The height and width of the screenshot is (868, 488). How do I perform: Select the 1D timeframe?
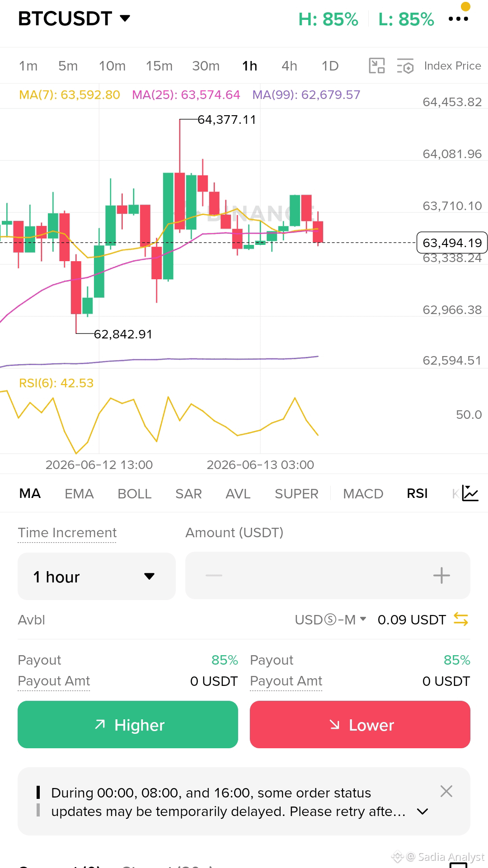click(x=330, y=66)
